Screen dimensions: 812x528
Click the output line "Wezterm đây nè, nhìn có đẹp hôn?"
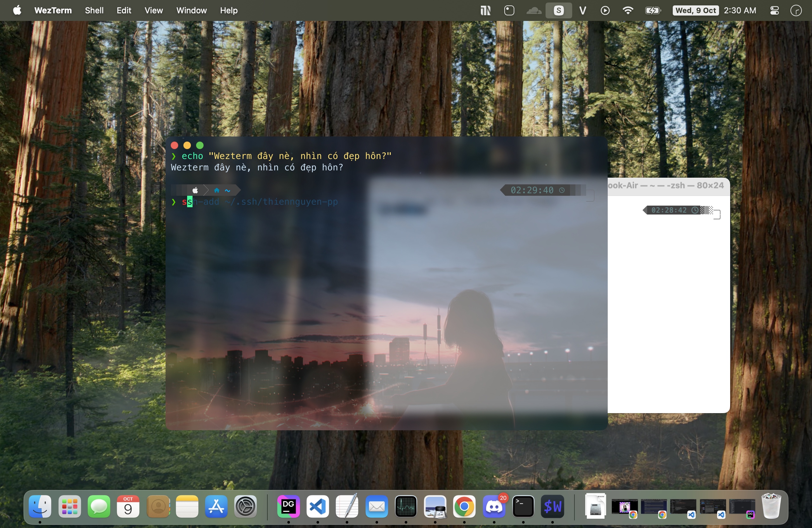[x=257, y=168]
